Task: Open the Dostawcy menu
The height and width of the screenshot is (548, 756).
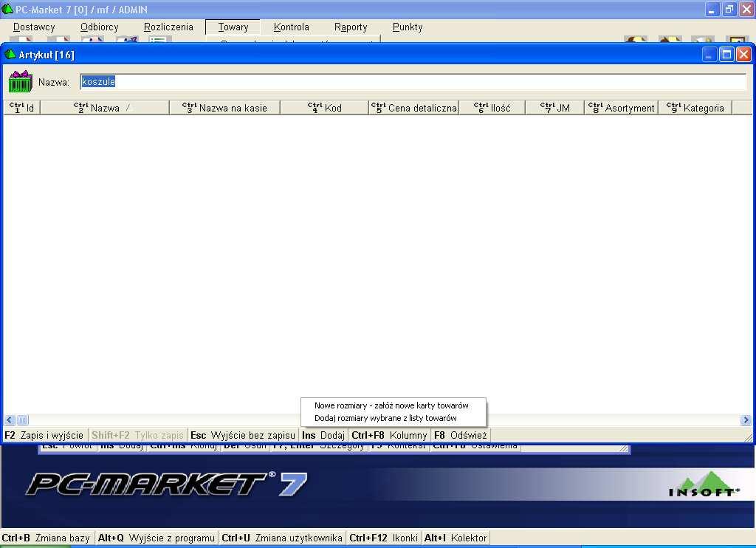Action: 34,27
